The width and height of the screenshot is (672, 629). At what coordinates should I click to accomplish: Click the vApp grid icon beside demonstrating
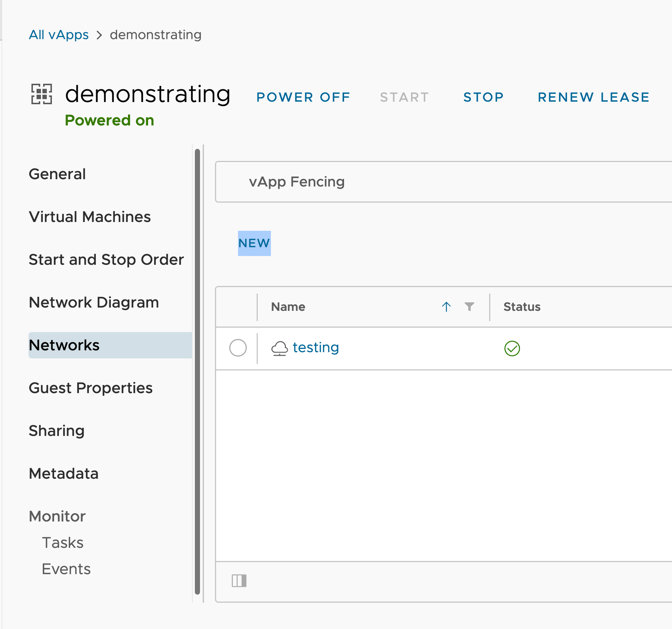coord(42,95)
